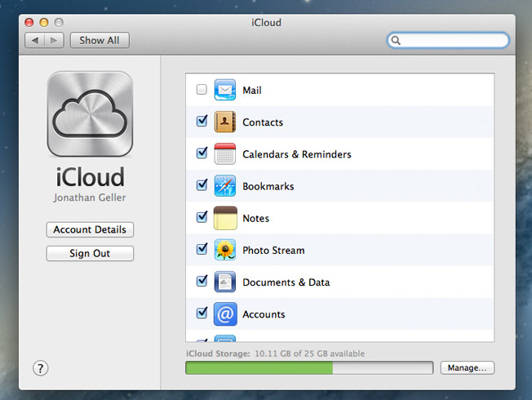Image resolution: width=532 pixels, height=400 pixels.
Task: Click the iCloud window title
Action: [x=266, y=23]
